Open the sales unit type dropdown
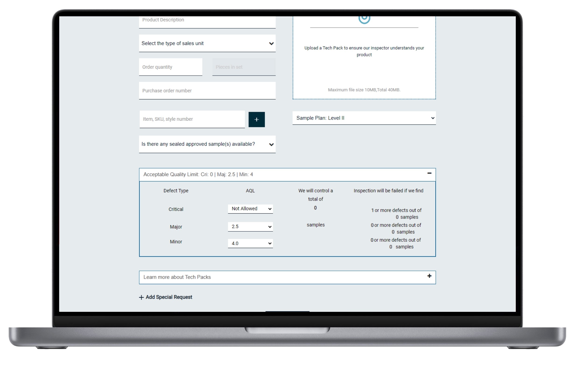572x392 pixels. 207,43
